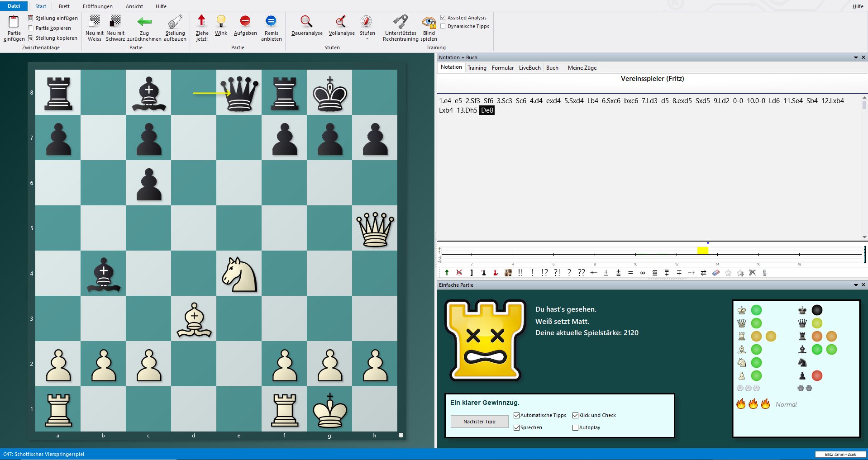Switch to Formular tab

coord(502,68)
